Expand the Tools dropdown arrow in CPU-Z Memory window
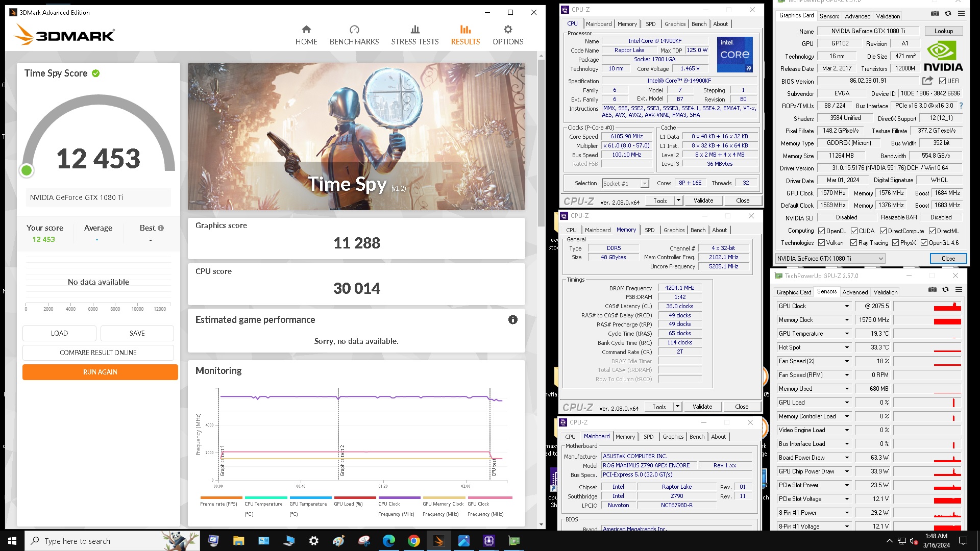Screen dimensions: 980x551 pos(677,407)
